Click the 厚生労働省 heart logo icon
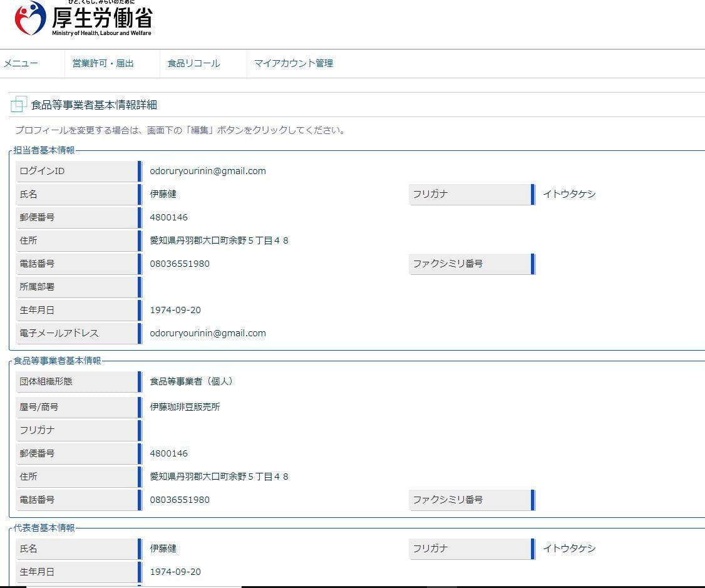 click(30, 18)
